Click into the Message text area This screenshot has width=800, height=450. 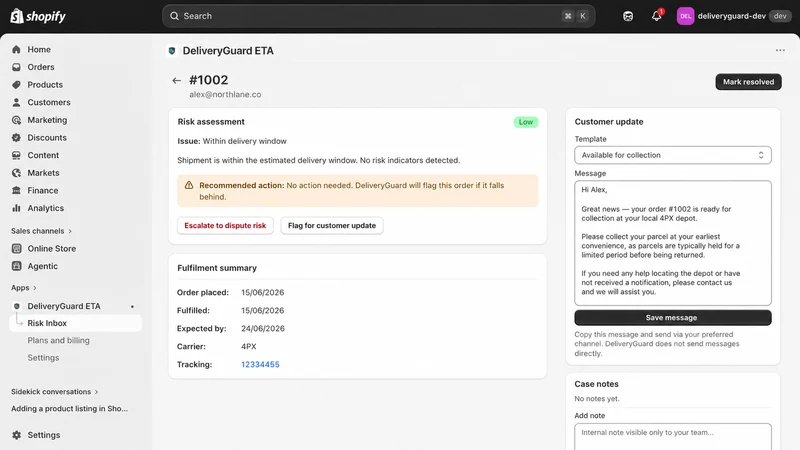click(672, 243)
